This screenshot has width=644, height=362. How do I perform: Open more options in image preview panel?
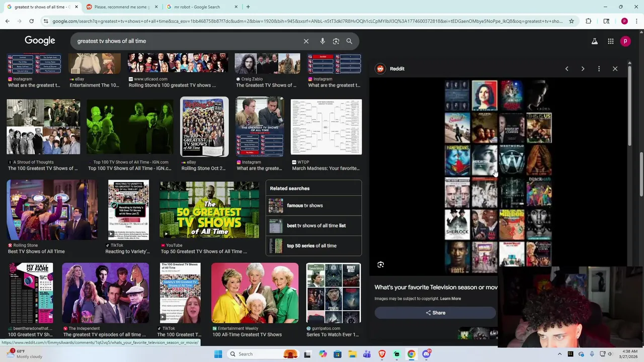tap(599, 69)
